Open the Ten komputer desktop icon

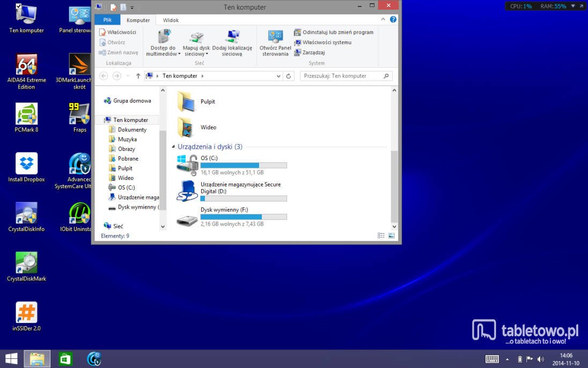tap(26, 18)
